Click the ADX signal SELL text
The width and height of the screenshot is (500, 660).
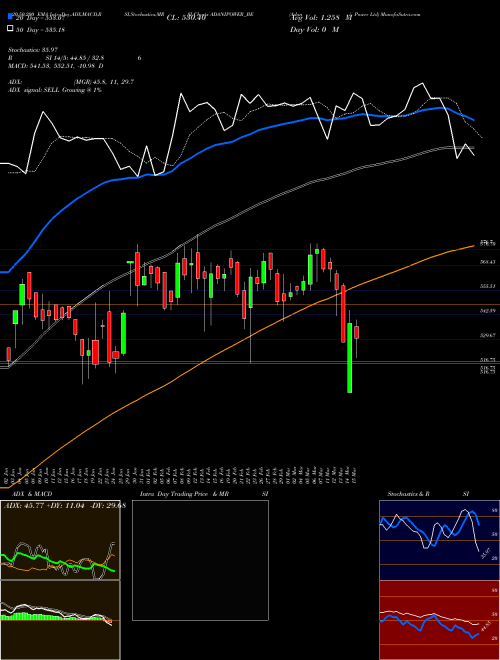click(55, 90)
